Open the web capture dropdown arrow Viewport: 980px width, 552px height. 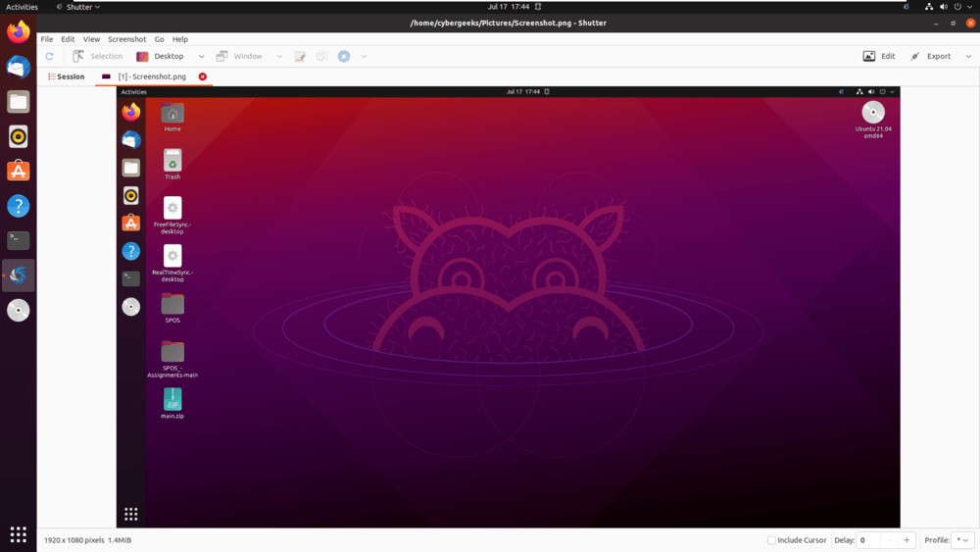point(364,56)
